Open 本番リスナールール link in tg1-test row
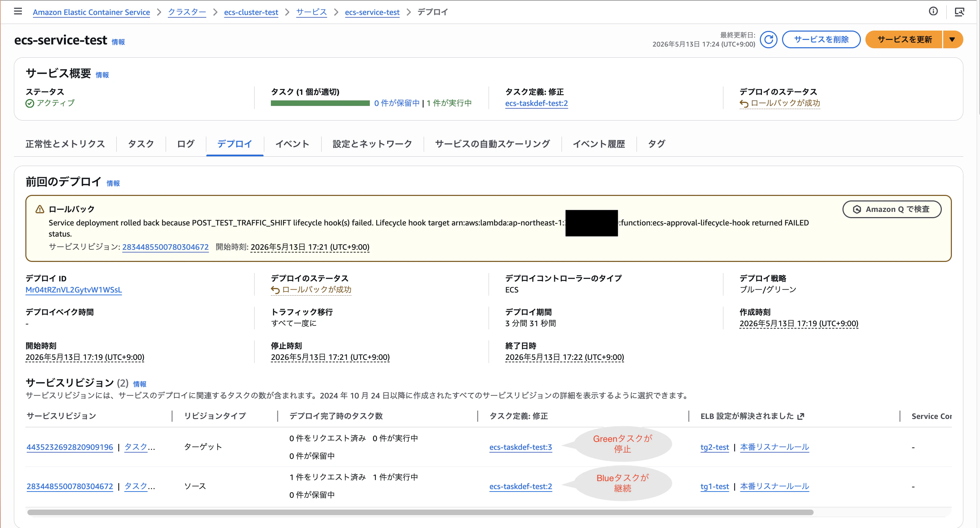The image size is (980, 528). click(774, 486)
